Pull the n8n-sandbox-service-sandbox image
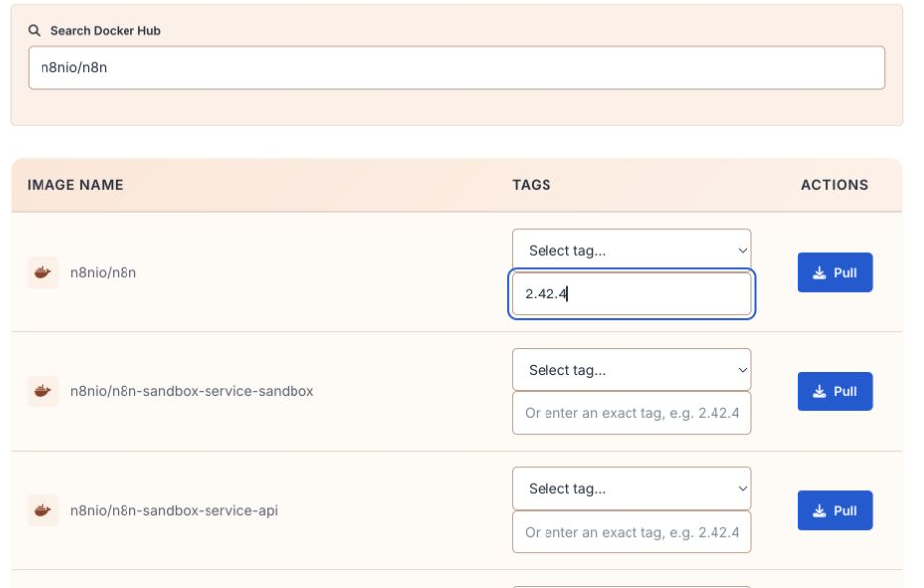Image resolution: width=924 pixels, height=588 pixels. pyautogui.click(x=834, y=391)
